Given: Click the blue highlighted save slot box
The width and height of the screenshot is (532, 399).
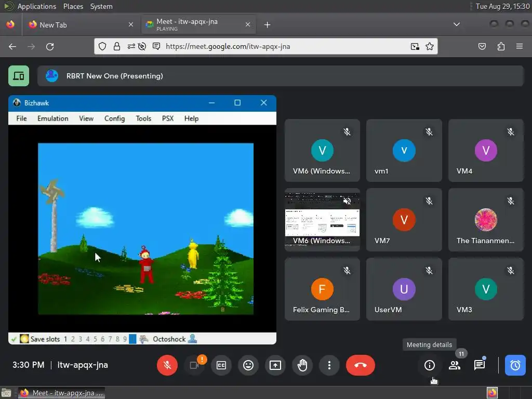Looking at the screenshot, I should (132, 339).
